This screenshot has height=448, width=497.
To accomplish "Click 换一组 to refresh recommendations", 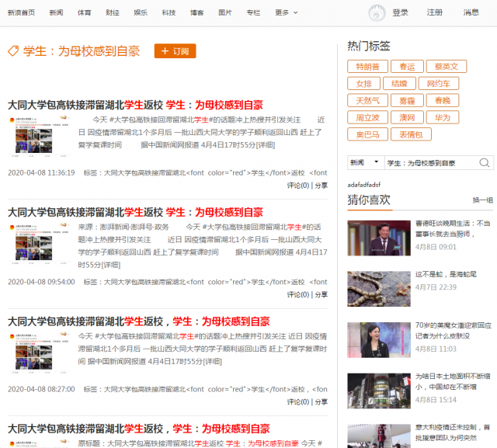I will coord(482,200).
